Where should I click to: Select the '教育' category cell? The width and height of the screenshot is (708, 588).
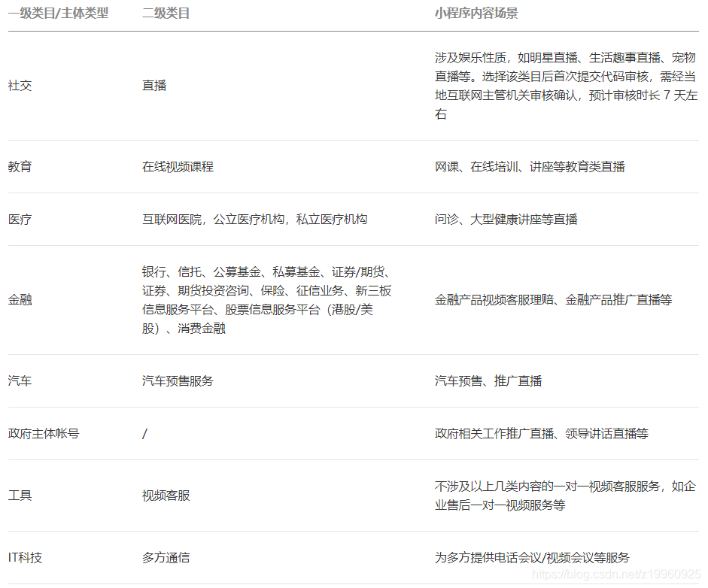tap(20, 166)
